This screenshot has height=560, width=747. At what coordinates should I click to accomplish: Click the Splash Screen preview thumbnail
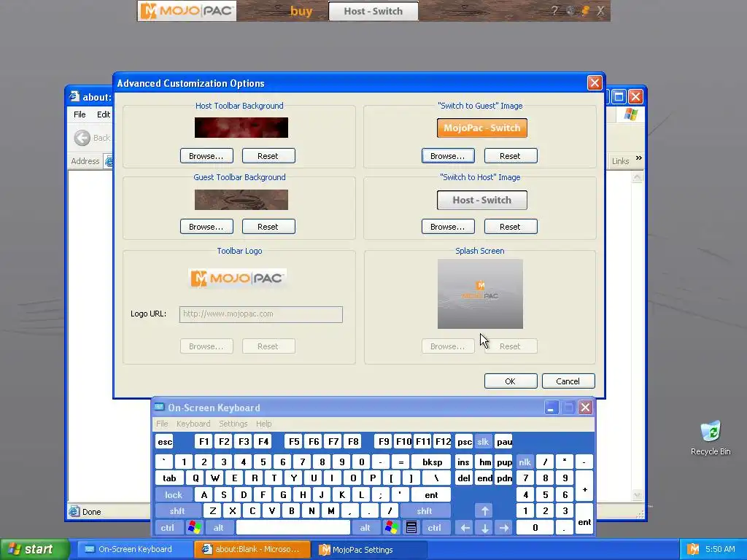480,294
